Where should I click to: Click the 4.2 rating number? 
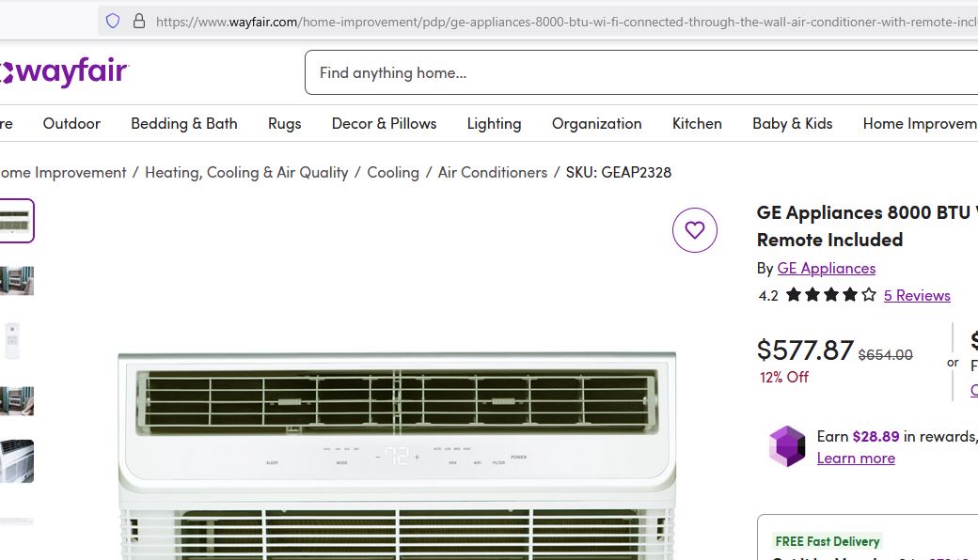[x=768, y=296]
